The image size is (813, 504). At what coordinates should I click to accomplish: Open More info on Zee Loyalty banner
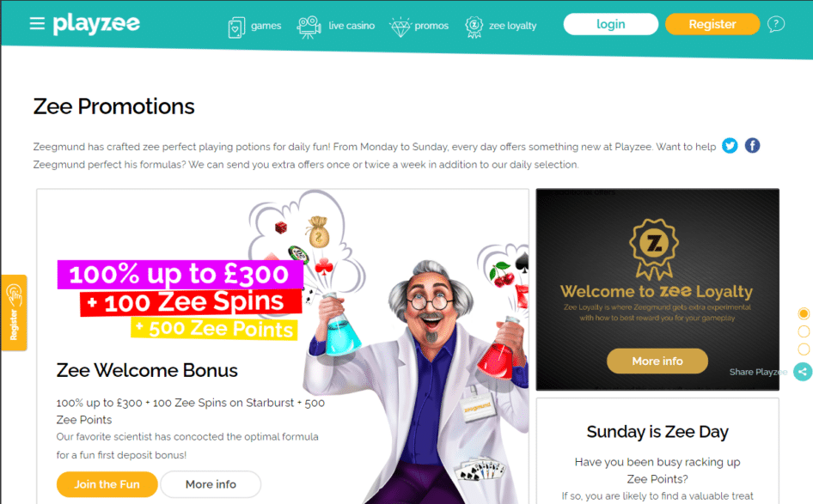pos(657,361)
